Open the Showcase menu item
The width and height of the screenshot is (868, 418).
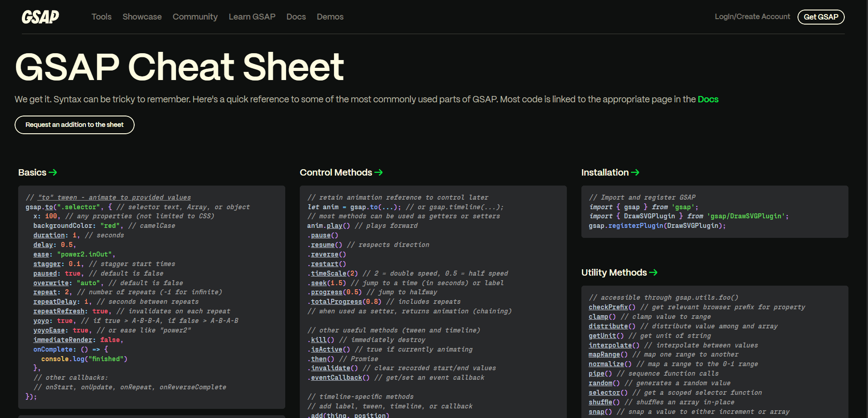[x=142, y=17]
